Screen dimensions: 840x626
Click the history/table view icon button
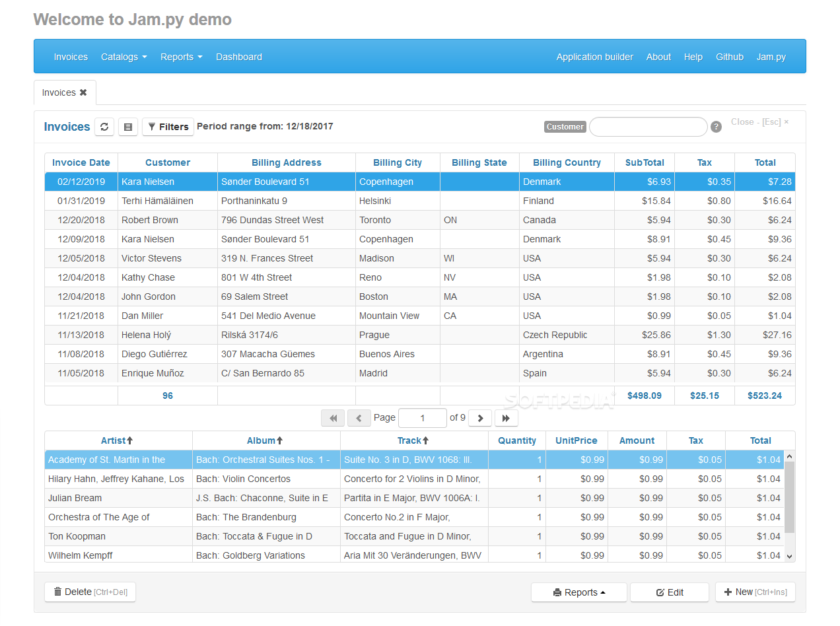(128, 127)
